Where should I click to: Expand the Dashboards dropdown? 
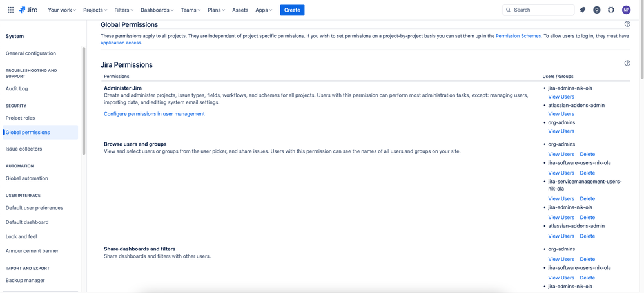tap(157, 10)
